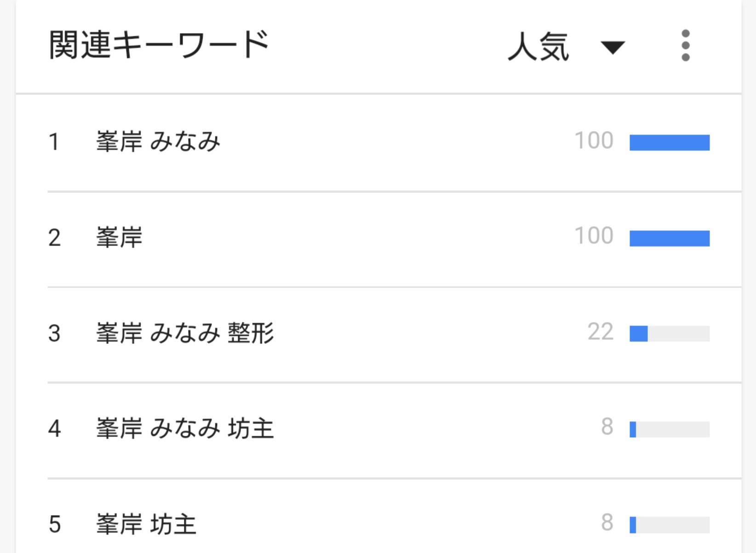
Task: Click rank number 5 in the list
Action: tap(54, 524)
